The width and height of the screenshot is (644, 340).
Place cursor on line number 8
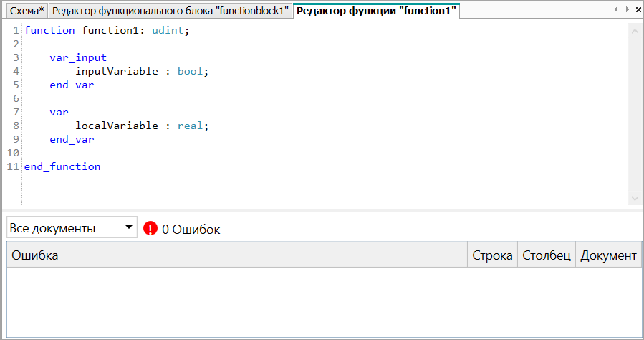(15, 126)
